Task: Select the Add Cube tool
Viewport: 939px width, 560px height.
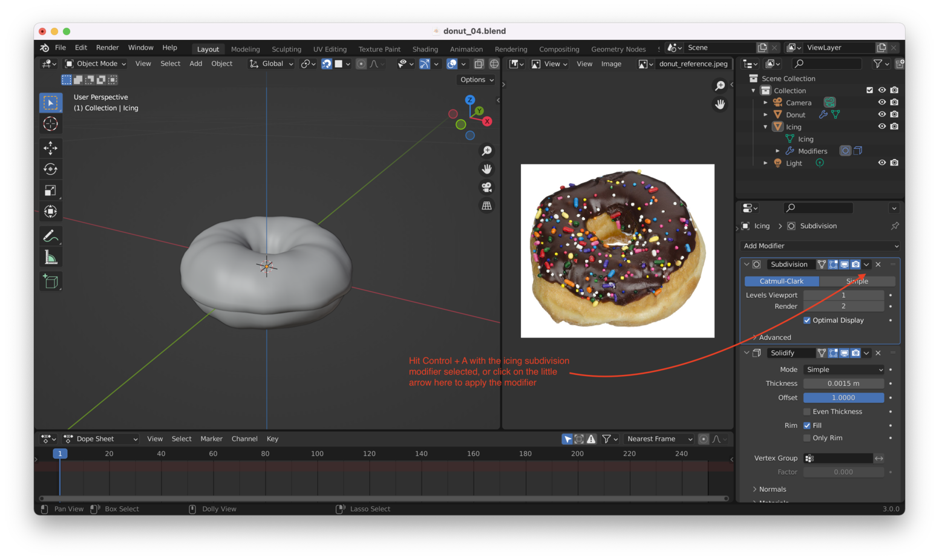Action: pos(51,281)
